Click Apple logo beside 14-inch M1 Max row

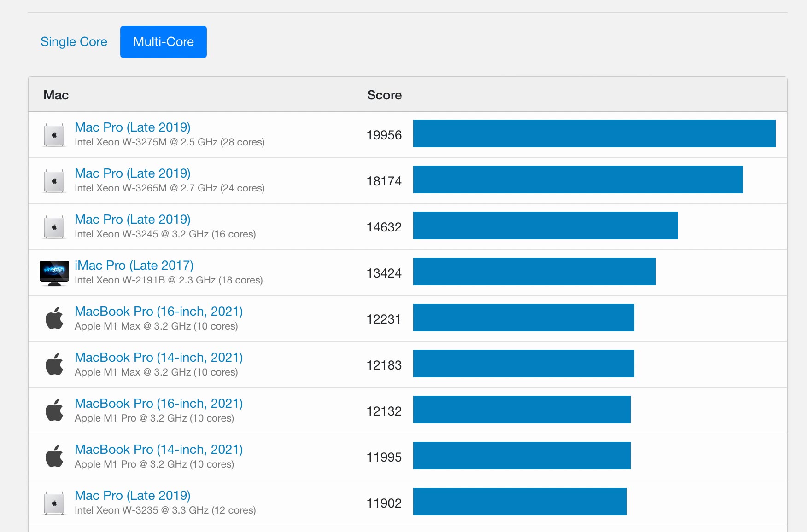[x=54, y=364]
